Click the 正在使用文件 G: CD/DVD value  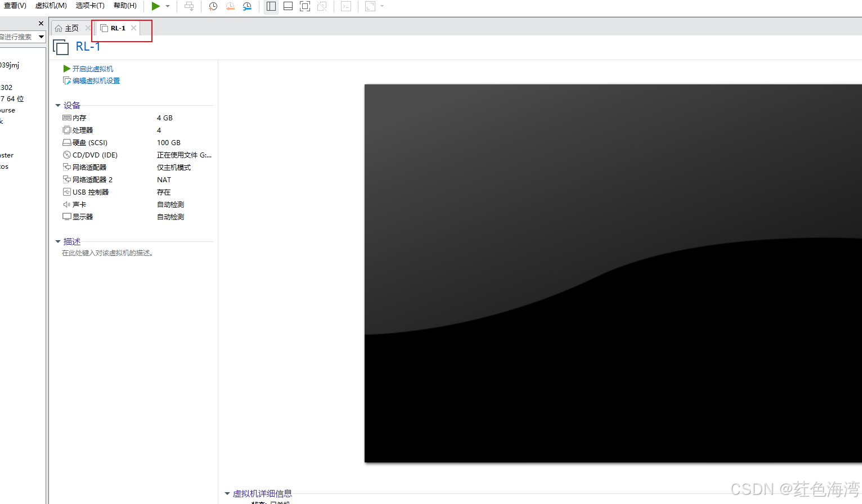tap(184, 155)
